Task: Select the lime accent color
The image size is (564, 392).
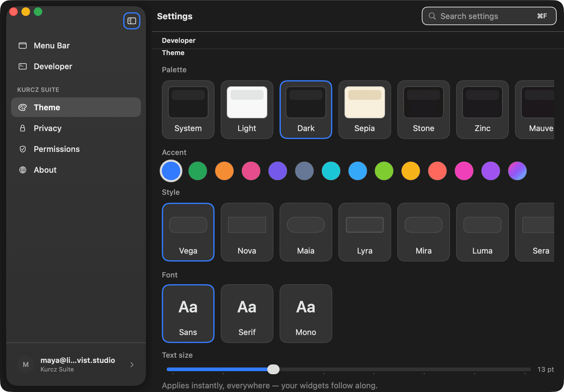Action: (x=384, y=171)
